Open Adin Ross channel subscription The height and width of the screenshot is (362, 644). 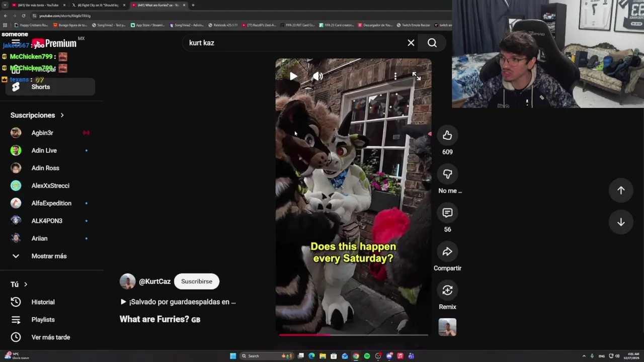[50, 168]
